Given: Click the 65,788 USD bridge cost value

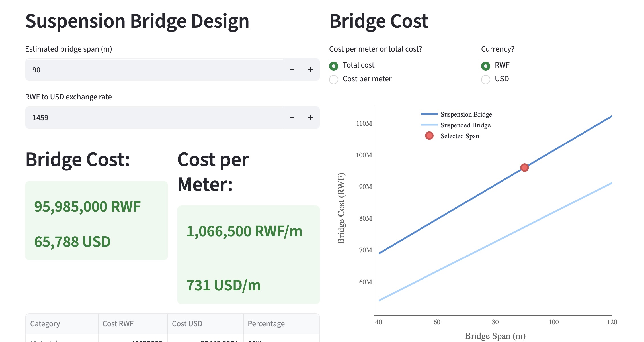Looking at the screenshot, I should tap(72, 242).
